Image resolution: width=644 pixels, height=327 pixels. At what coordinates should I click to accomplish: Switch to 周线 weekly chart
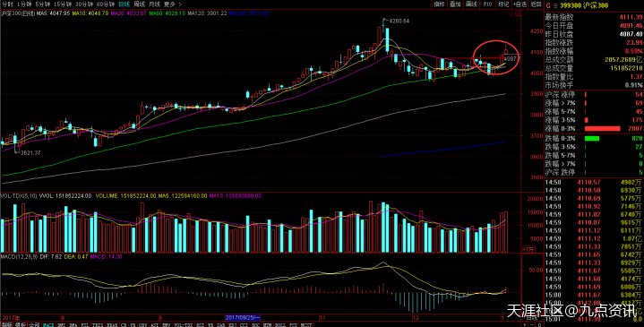[x=139, y=4]
